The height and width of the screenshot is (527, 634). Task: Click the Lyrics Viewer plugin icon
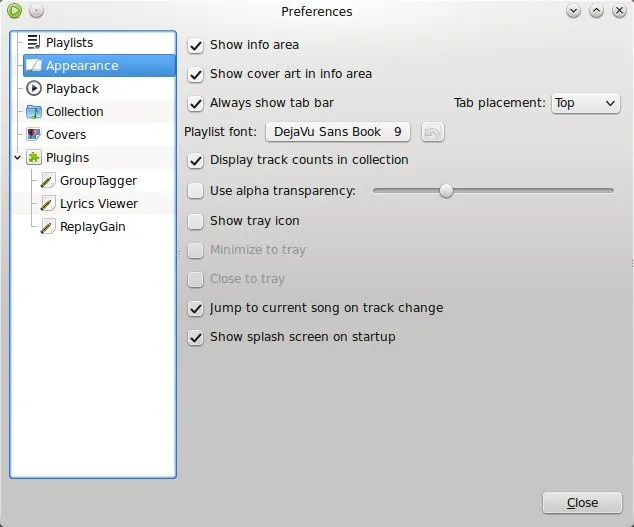point(47,204)
